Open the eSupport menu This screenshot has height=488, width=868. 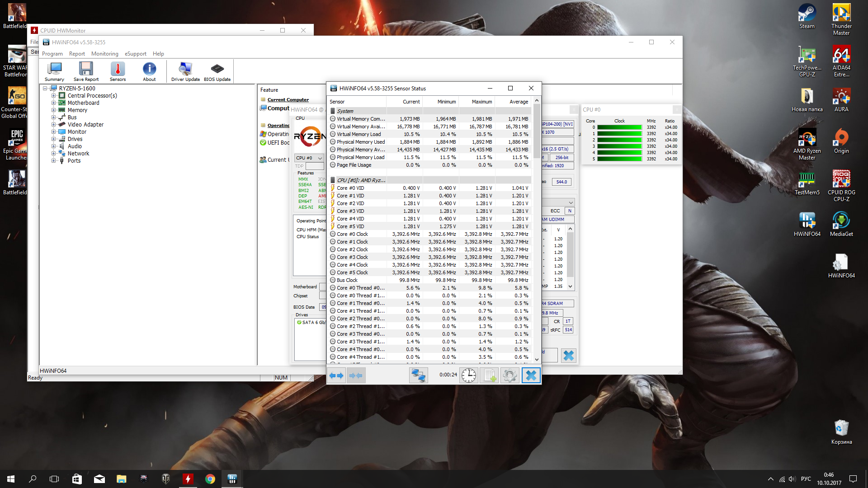tap(136, 54)
